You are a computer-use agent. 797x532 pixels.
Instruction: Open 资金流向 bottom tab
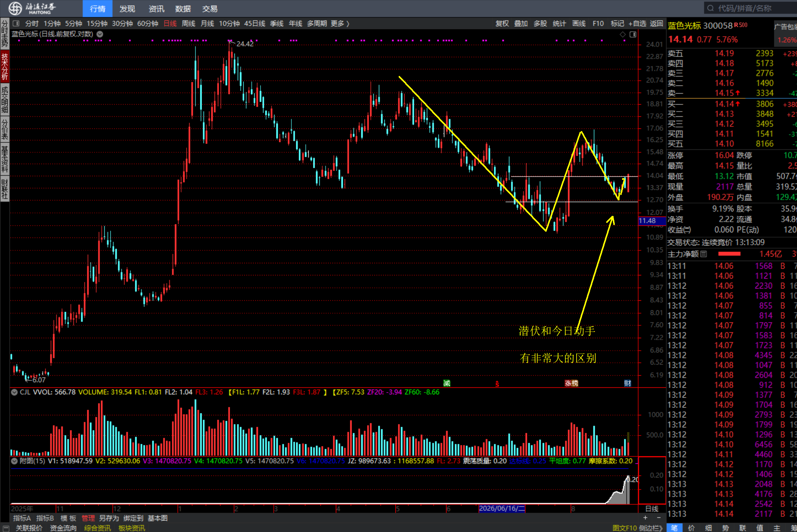coord(63,528)
